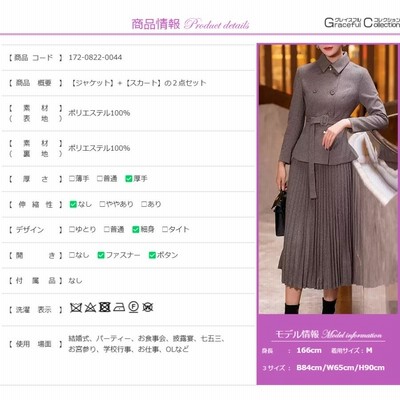Click the circled F dry-clean symbol

[133, 307]
